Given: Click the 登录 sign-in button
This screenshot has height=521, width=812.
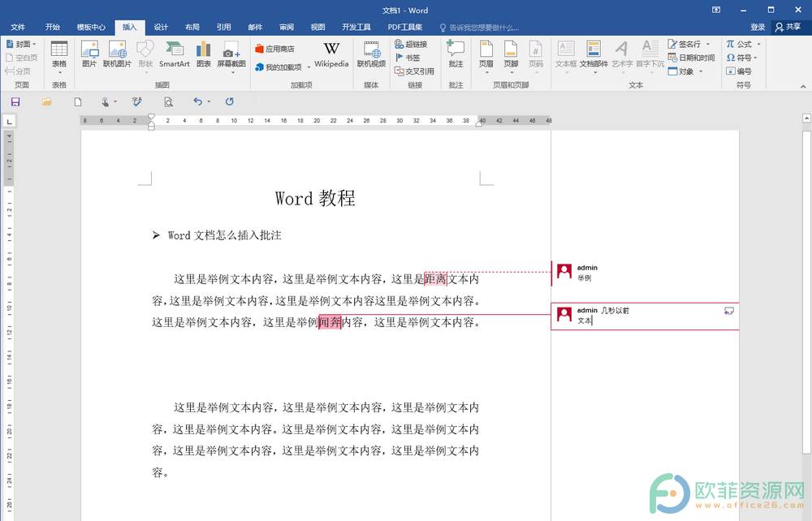Looking at the screenshot, I should click(758, 27).
